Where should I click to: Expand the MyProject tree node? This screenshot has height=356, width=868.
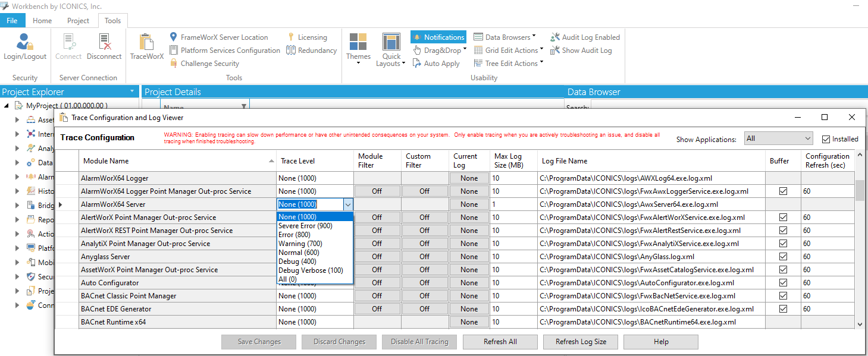coord(7,106)
